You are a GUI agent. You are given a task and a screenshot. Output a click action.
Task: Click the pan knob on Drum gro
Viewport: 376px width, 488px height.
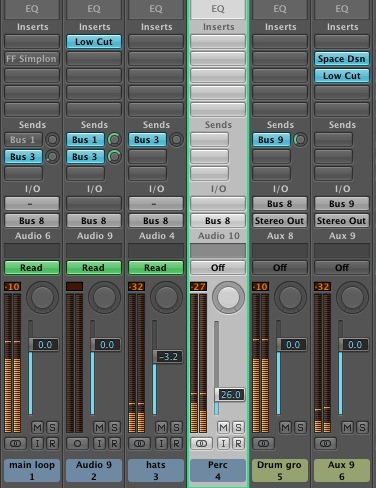(x=291, y=297)
